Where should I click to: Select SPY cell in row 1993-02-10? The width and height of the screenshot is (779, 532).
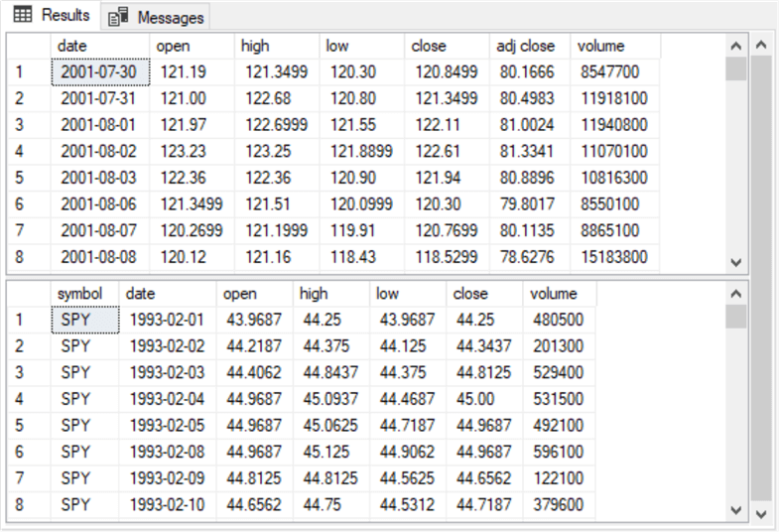pyautogui.click(x=84, y=504)
